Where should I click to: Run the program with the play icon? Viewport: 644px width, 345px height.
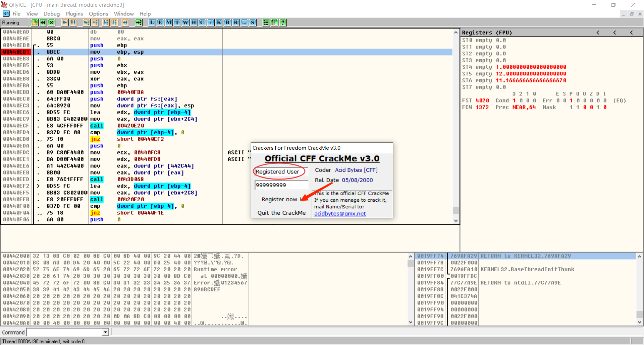tap(64, 22)
